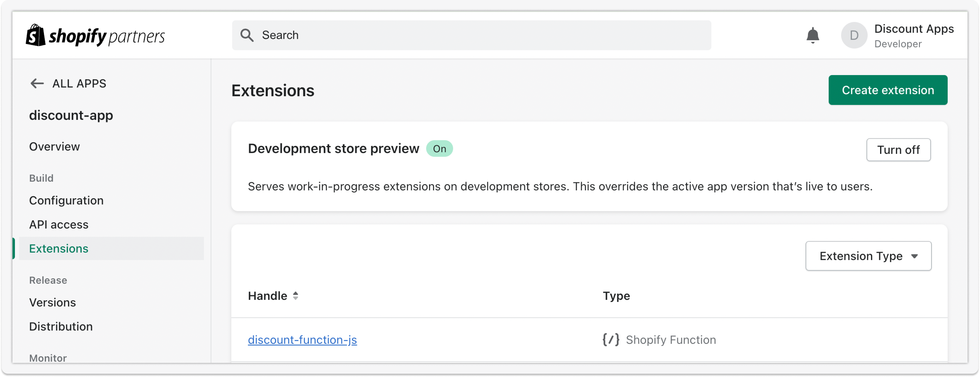Image resolution: width=980 pixels, height=377 pixels.
Task: Click the Build section label
Action: pos(41,178)
